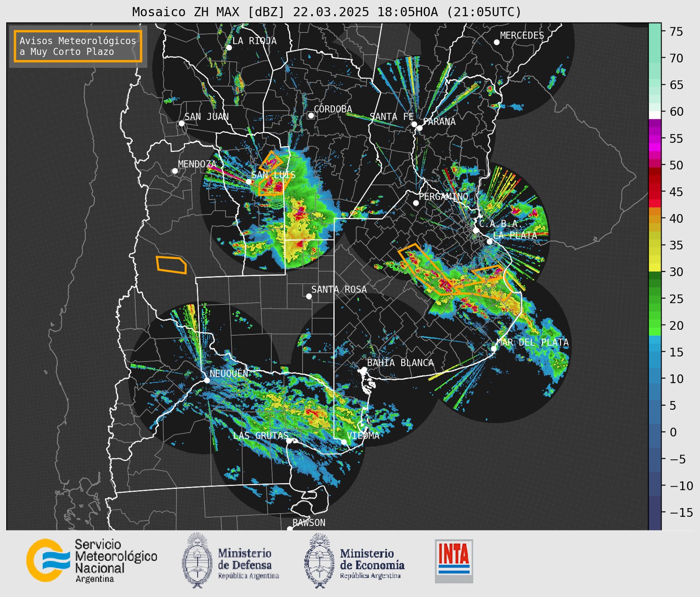Click the LA RIOJA label text
This screenshot has height=597, width=700.
coord(254,41)
